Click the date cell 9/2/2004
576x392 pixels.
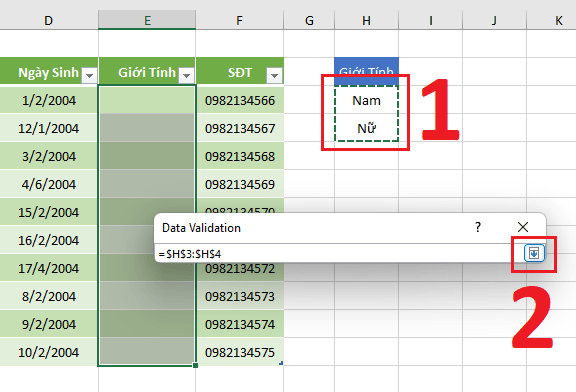pyautogui.click(x=49, y=324)
